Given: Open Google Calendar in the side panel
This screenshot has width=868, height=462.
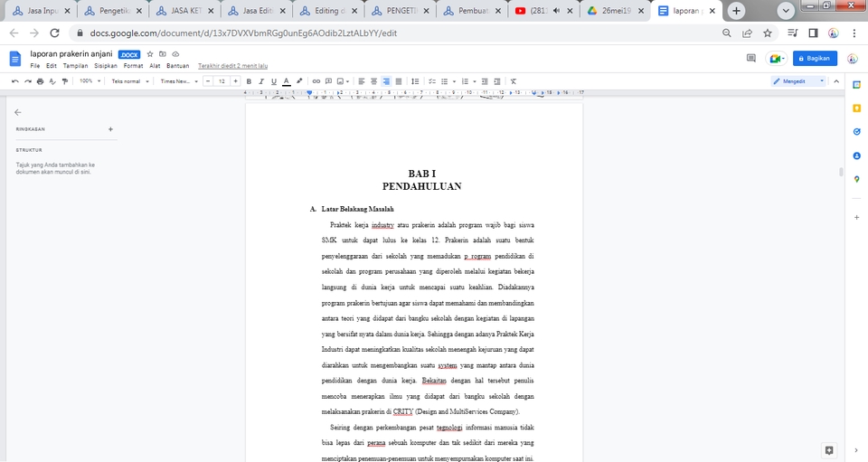Looking at the screenshot, I should pyautogui.click(x=856, y=85).
